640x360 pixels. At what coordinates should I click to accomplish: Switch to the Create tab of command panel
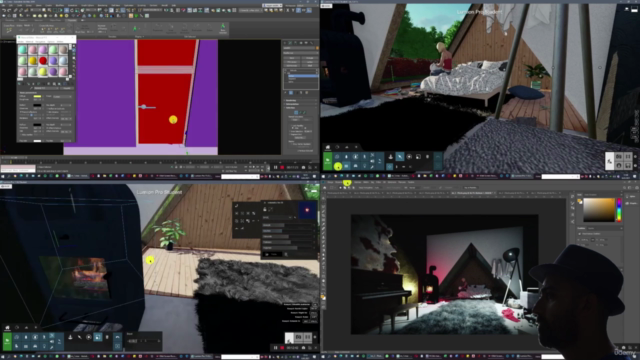point(285,42)
